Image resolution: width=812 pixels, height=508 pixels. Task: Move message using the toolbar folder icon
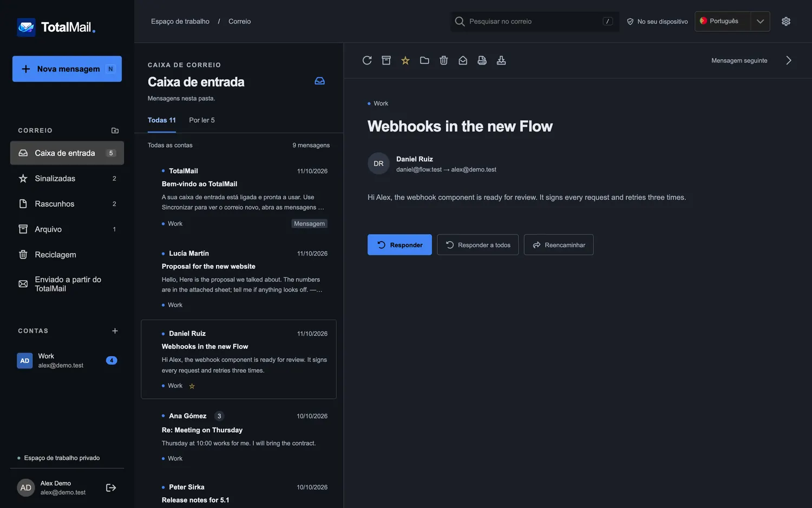(x=424, y=61)
